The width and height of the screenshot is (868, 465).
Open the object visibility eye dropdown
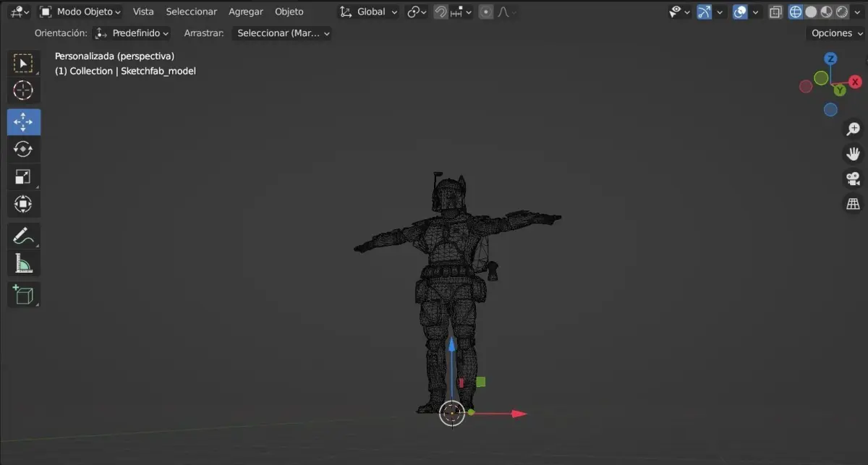(678, 12)
